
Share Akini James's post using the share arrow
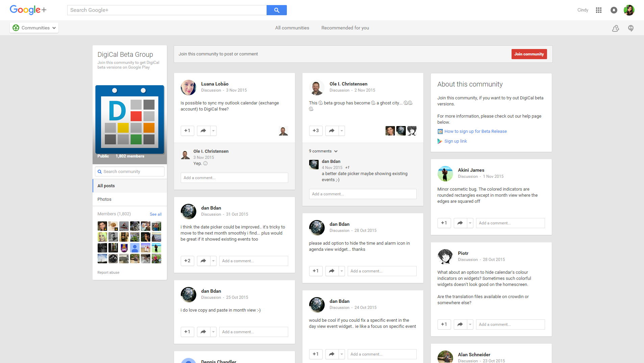coord(460,223)
